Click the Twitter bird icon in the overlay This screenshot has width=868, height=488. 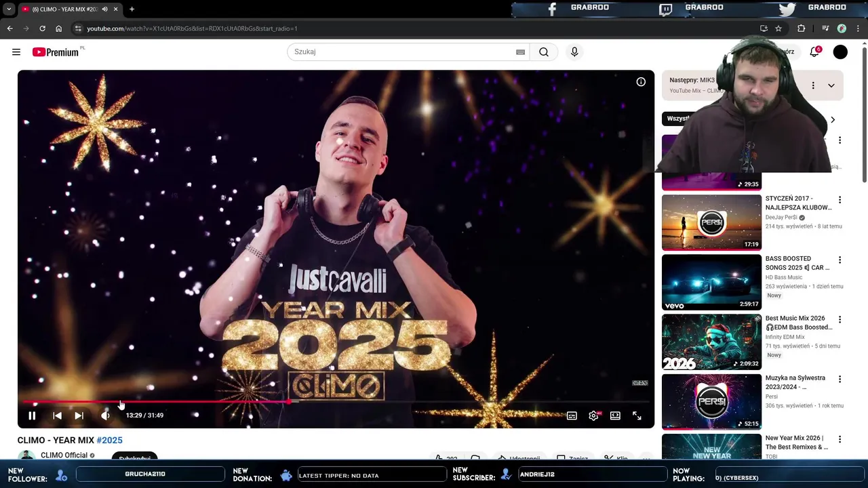click(x=787, y=9)
